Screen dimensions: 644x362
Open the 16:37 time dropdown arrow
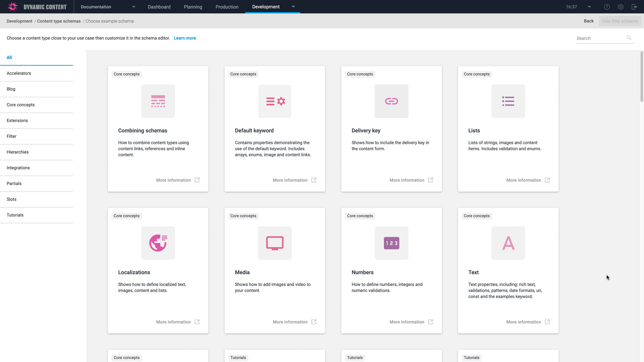click(589, 7)
